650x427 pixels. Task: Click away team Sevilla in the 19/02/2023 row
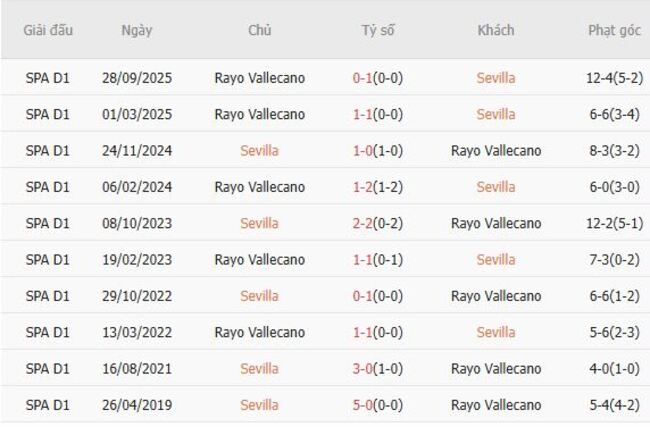point(496,260)
